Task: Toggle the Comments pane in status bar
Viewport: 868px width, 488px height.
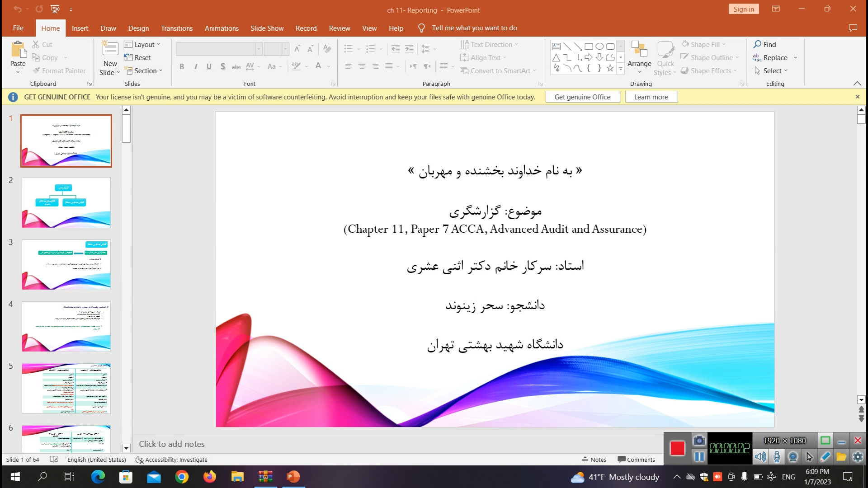Action: click(x=636, y=460)
